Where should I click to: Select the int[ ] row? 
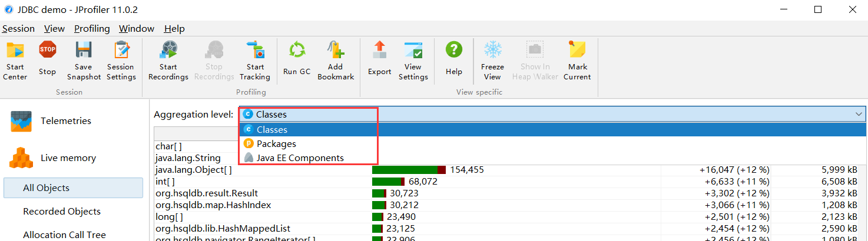[x=509, y=181]
